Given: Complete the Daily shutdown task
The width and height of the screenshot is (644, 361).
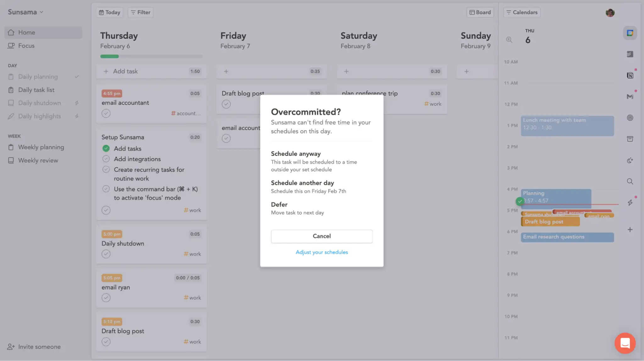Looking at the screenshot, I should [106, 254].
